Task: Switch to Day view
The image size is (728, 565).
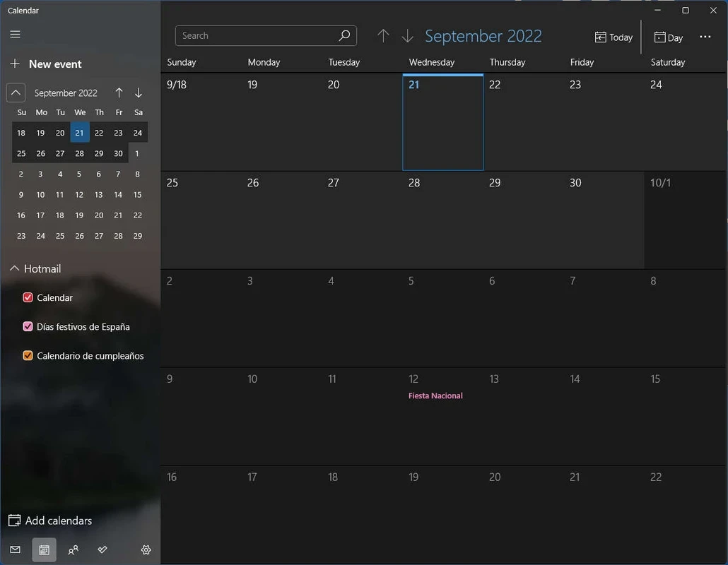Action: (x=668, y=37)
